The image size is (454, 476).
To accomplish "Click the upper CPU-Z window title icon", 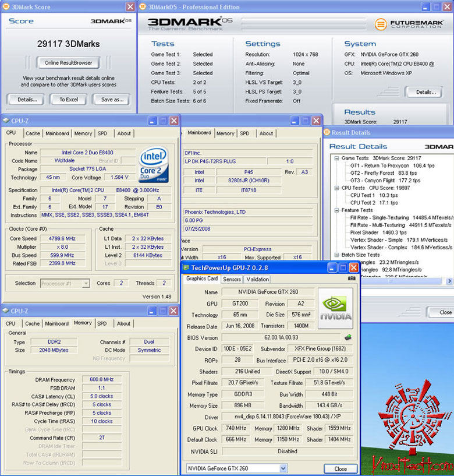I will point(6,121).
